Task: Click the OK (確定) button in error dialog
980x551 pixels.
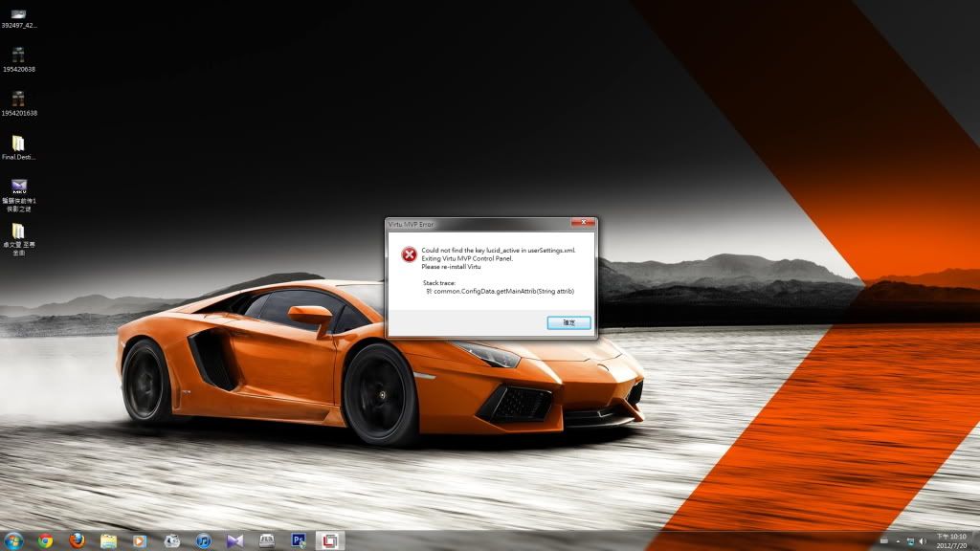Action: coord(568,322)
